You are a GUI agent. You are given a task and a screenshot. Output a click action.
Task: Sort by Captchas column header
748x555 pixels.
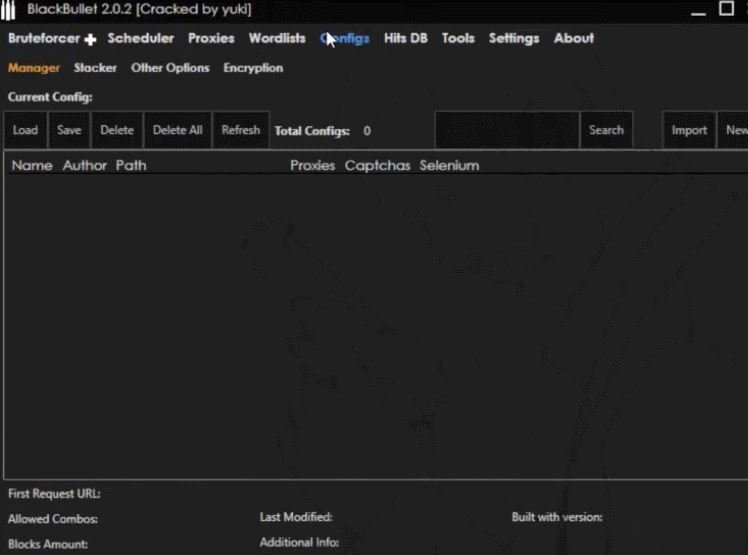point(377,166)
